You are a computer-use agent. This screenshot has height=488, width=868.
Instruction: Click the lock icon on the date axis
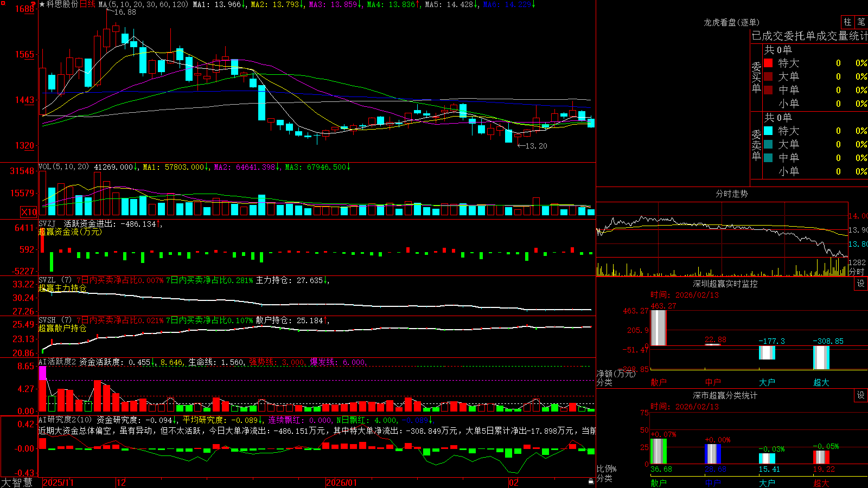[591, 481]
